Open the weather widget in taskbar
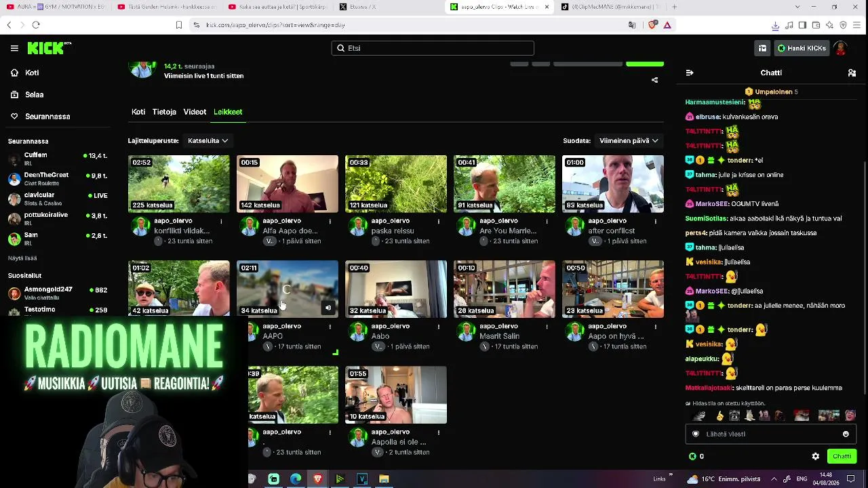Image resolution: width=868 pixels, height=488 pixels. point(724,479)
